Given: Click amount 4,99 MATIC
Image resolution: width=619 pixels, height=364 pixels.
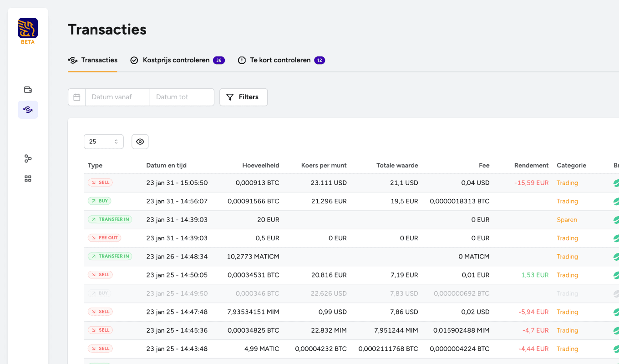Looking at the screenshot, I should pyautogui.click(x=262, y=349).
